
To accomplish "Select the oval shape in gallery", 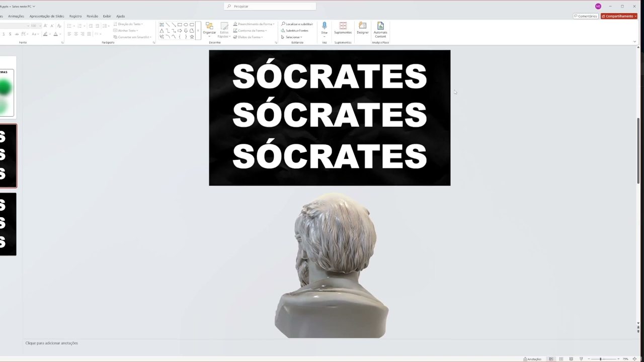I will tap(186, 25).
